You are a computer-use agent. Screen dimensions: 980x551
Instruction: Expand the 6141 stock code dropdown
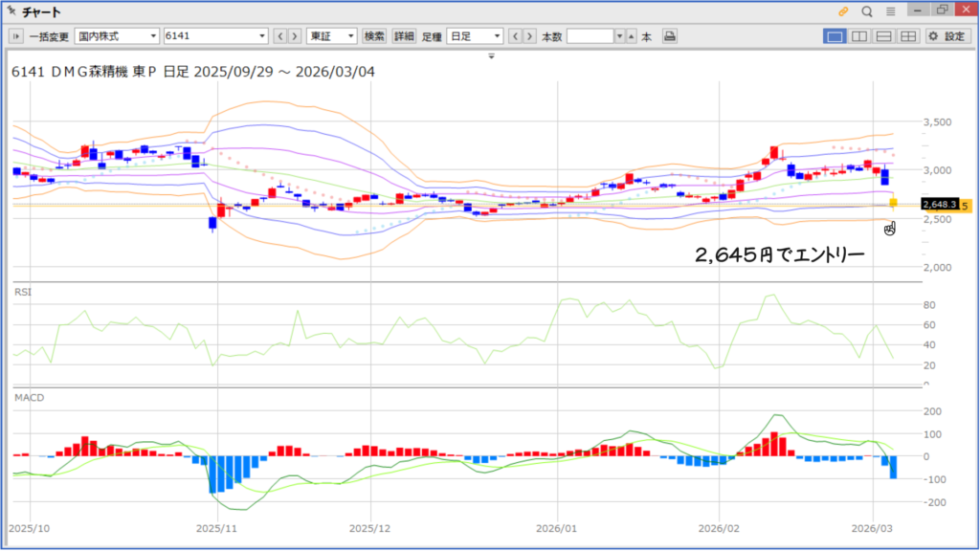click(263, 36)
